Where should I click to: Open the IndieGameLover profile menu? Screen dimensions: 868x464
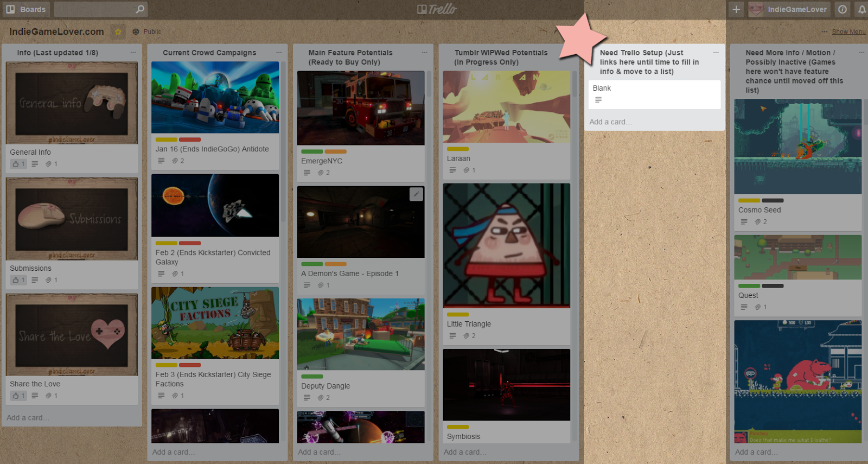click(789, 9)
